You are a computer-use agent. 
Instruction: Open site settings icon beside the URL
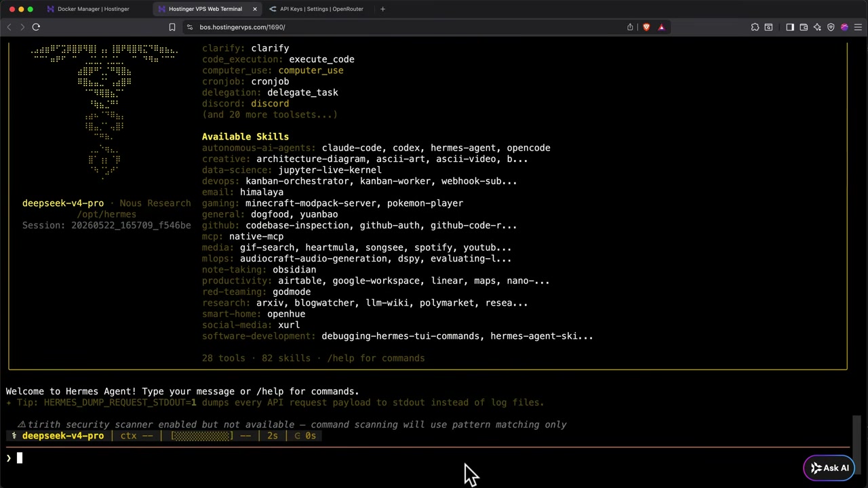pos(191,27)
